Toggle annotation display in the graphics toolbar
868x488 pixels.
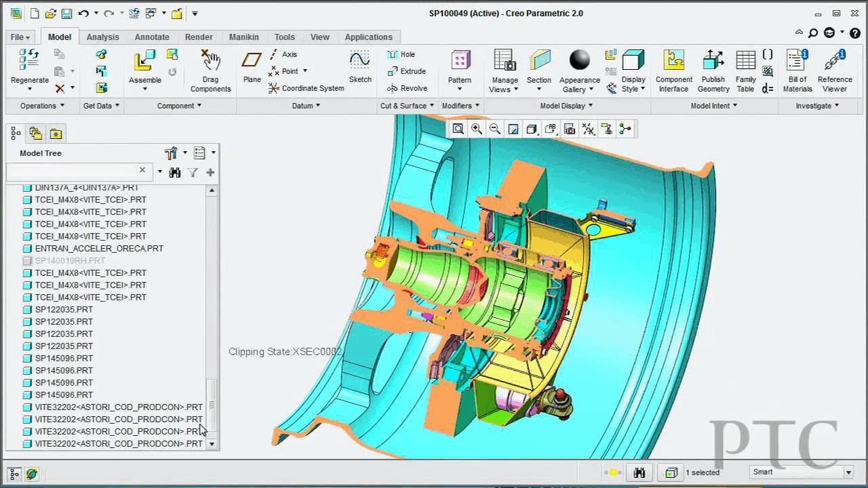point(606,129)
